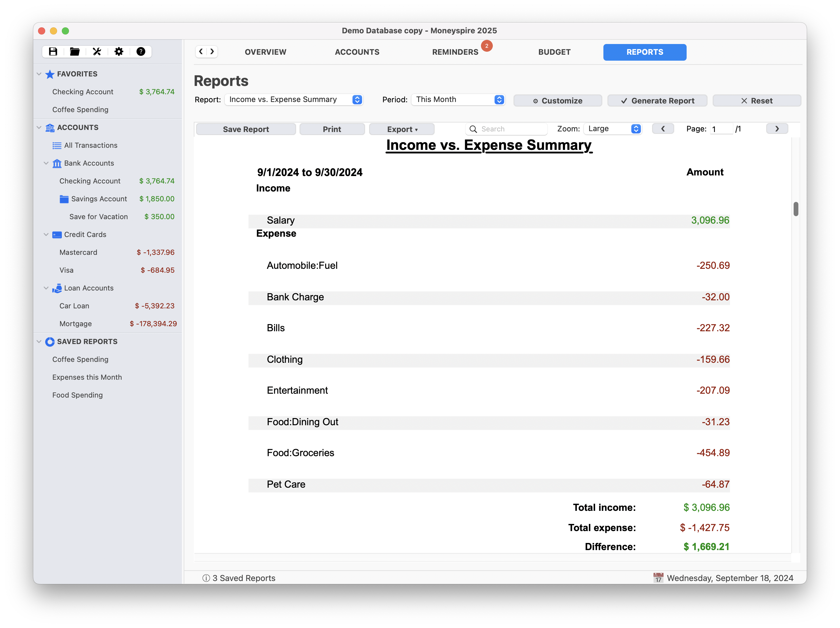Select the Mastercard account
This screenshot has height=628, width=840.
pos(108,253)
